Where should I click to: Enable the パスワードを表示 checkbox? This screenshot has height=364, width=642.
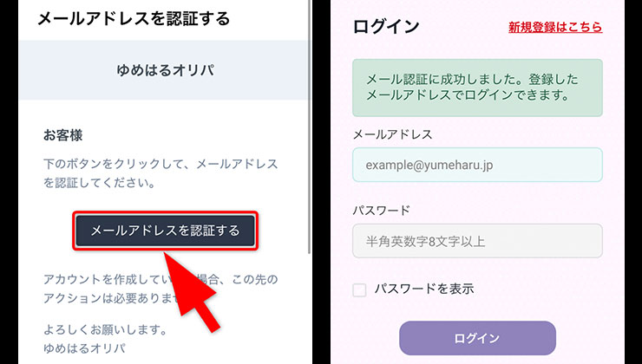tap(359, 290)
